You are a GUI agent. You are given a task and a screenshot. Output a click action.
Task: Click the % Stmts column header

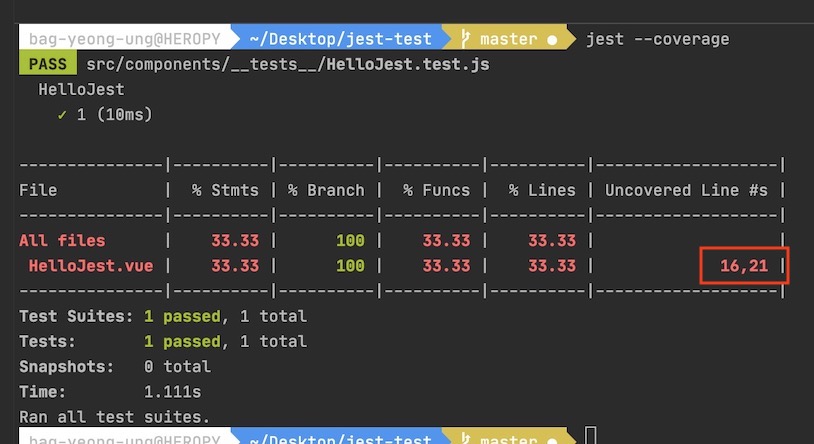coord(225,190)
